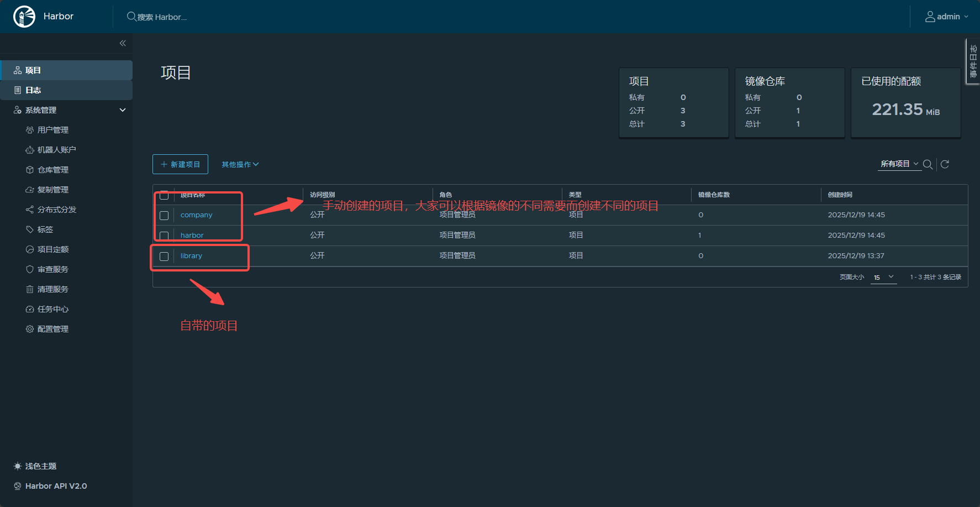Go to 审查服务 page
This screenshot has width=980, height=507.
pyautogui.click(x=53, y=269)
